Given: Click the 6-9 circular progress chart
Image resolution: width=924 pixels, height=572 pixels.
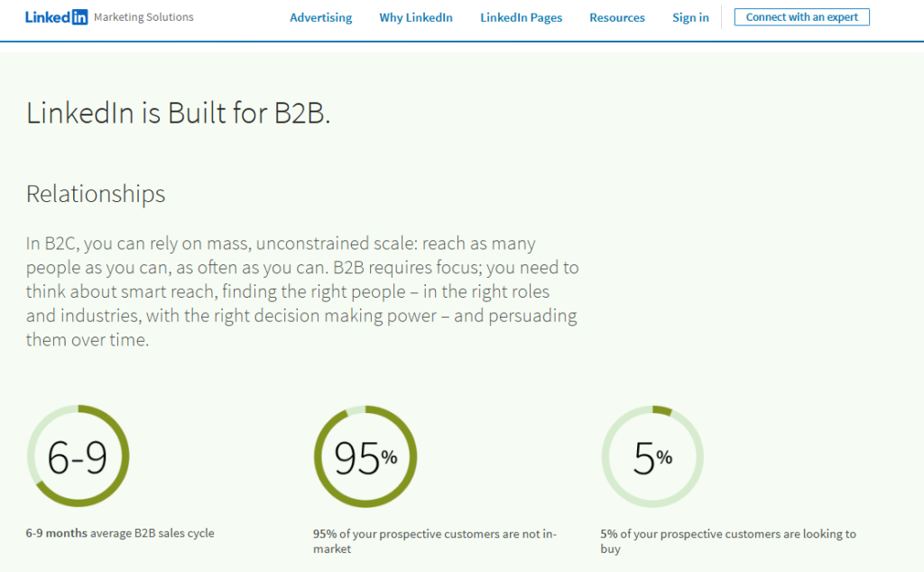Looking at the screenshot, I should [x=78, y=455].
